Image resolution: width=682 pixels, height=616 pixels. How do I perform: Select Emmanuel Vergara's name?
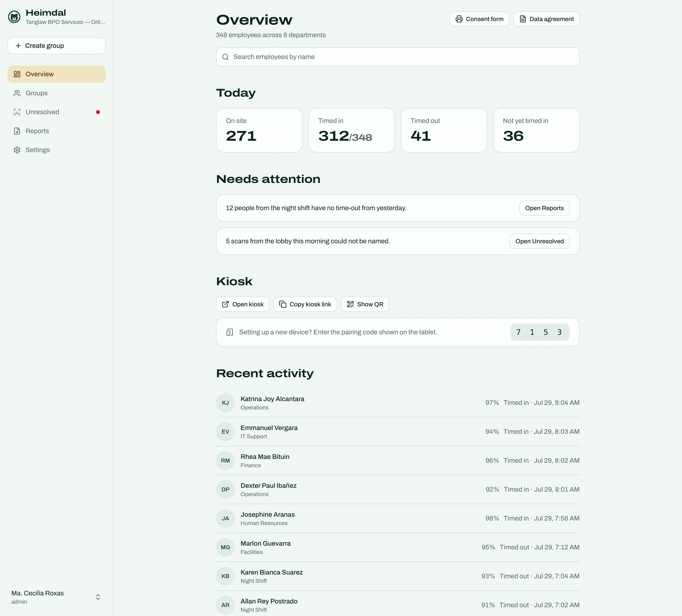pos(269,428)
